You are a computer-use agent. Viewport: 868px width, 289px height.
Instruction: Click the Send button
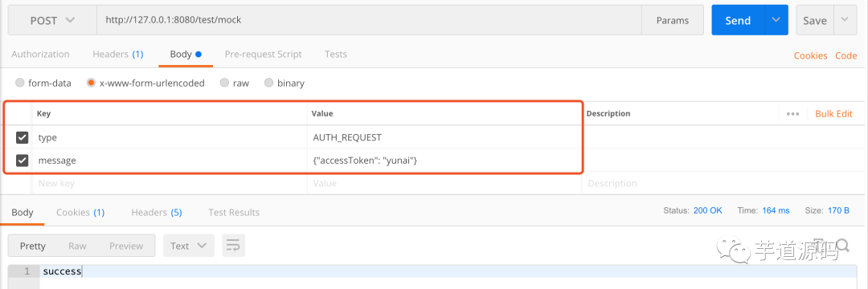point(738,20)
